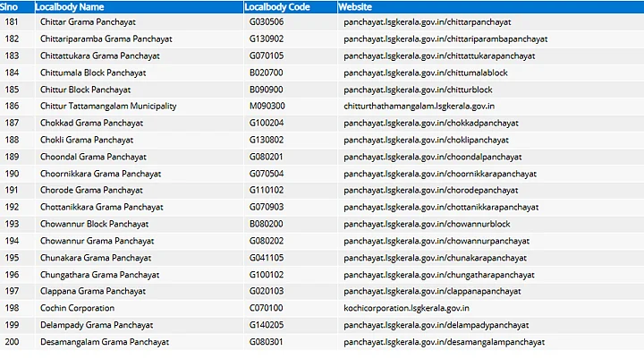The image size is (644, 359).
Task: Open the chokkadpanchayat website link
Action: [x=431, y=123]
